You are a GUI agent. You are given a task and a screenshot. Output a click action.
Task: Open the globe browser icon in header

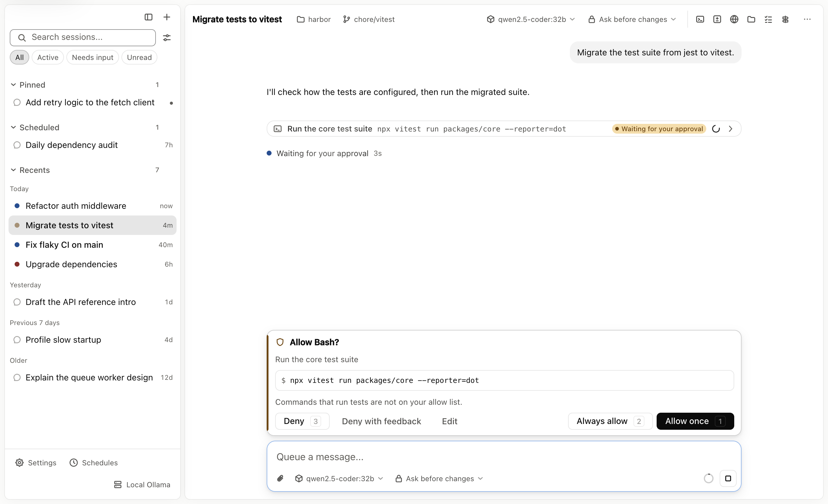click(734, 19)
